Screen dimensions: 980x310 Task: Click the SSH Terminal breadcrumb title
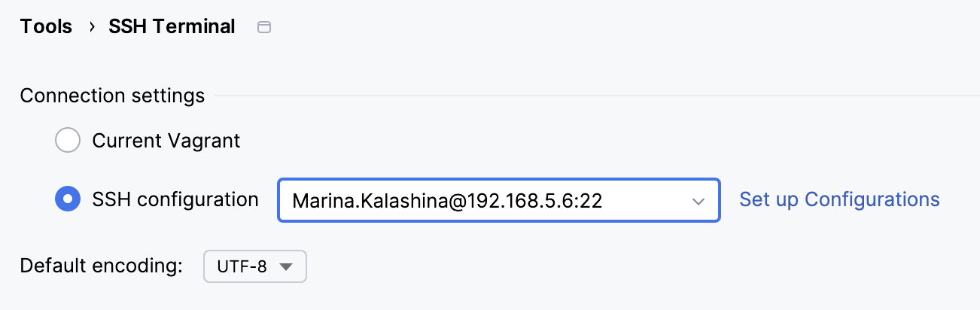(172, 27)
